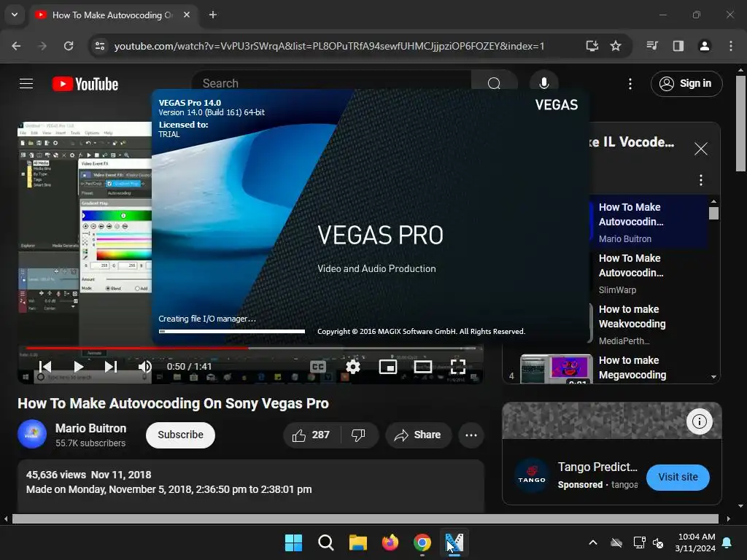Open How to make Megavocoding thumbnail

point(557,369)
